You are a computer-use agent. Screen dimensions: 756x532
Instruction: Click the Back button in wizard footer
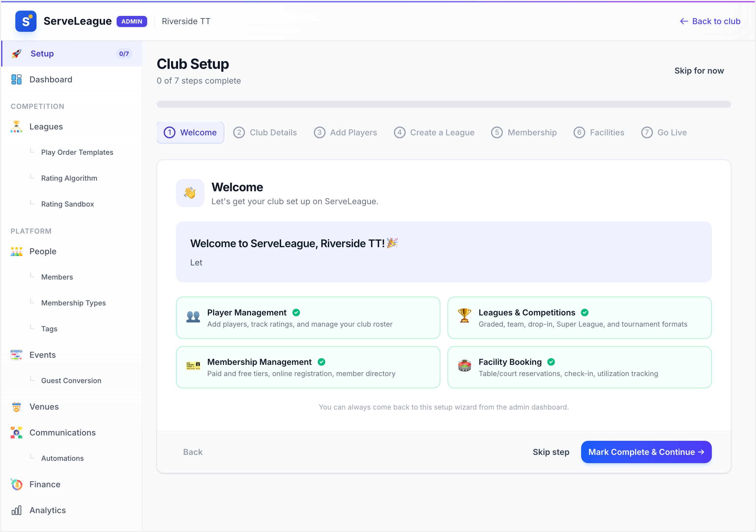[x=193, y=452]
